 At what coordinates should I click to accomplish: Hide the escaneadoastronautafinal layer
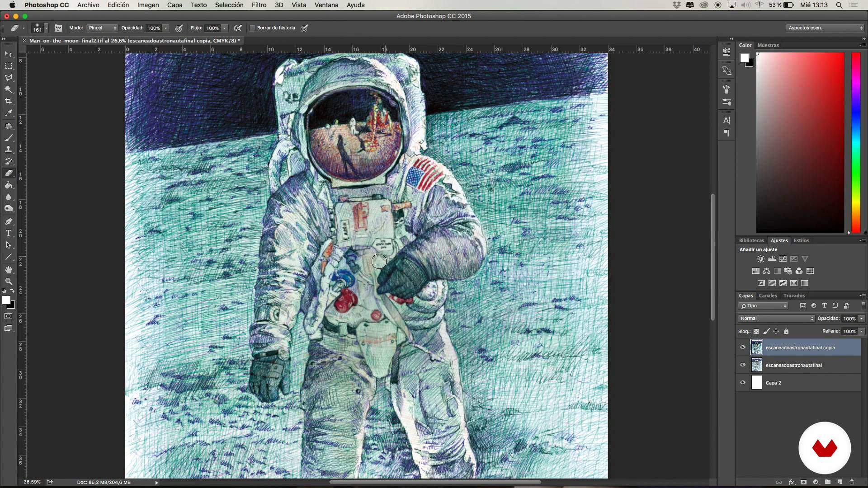[x=742, y=365]
